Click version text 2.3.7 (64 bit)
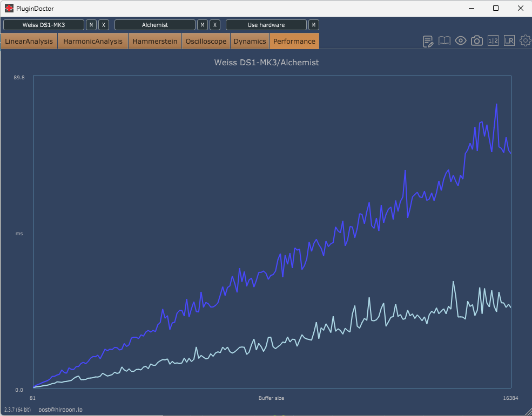This screenshot has height=416, width=532. [17, 410]
